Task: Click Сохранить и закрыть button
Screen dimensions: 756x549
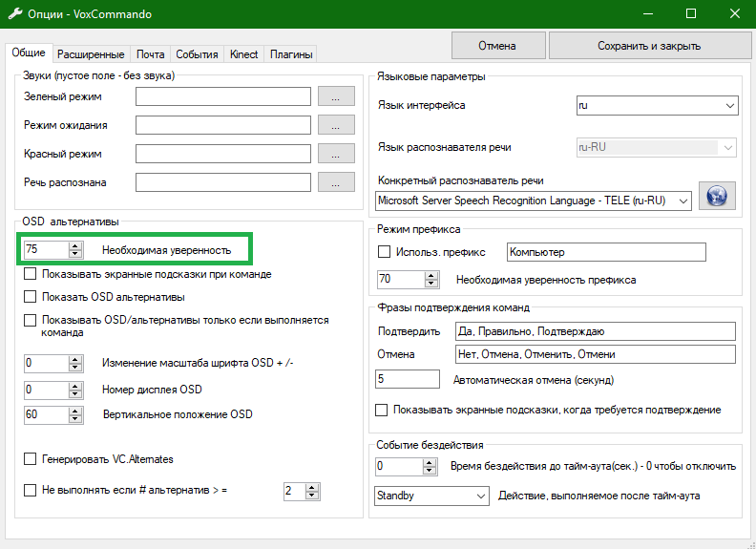Action: (648, 46)
